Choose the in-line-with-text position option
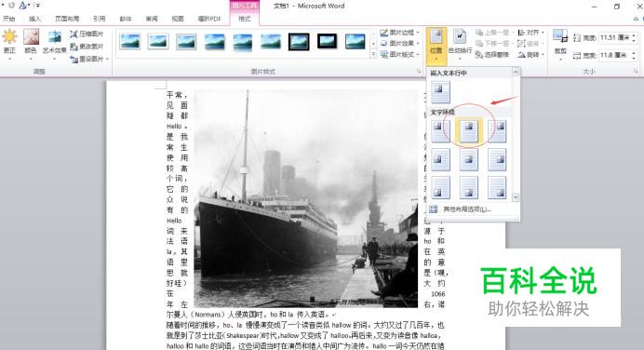Viewport: 644px width, 350px height. (440, 91)
